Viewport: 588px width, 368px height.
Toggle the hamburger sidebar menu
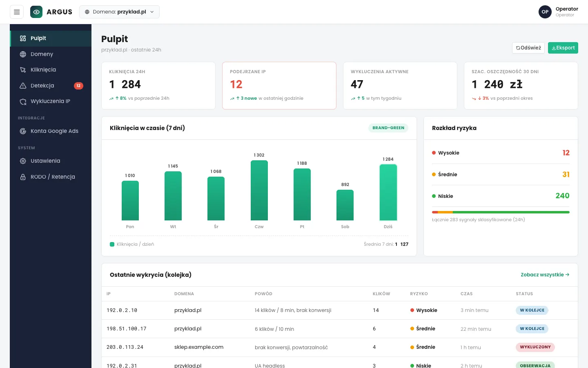[x=17, y=12]
